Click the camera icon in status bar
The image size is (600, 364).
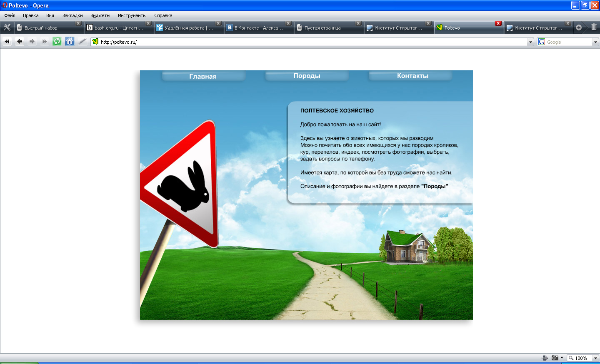pos(555,358)
